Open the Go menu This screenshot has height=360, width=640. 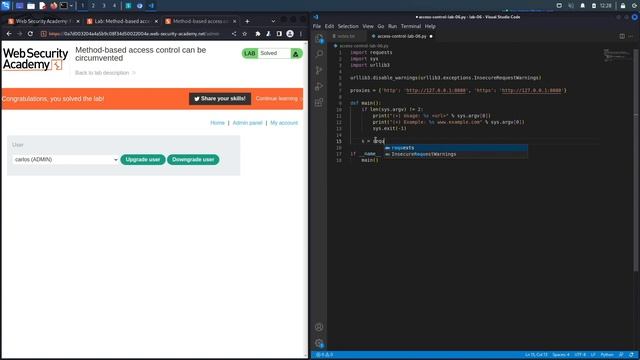click(381, 26)
